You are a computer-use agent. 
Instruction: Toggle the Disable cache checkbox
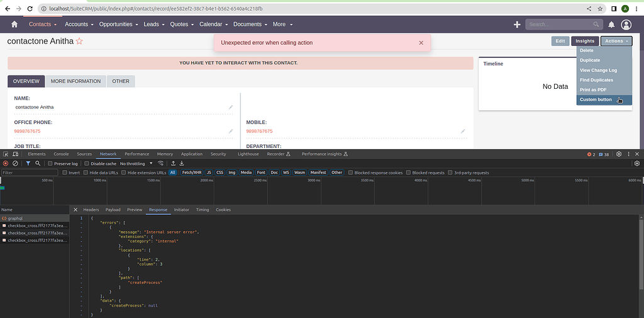pos(87,163)
